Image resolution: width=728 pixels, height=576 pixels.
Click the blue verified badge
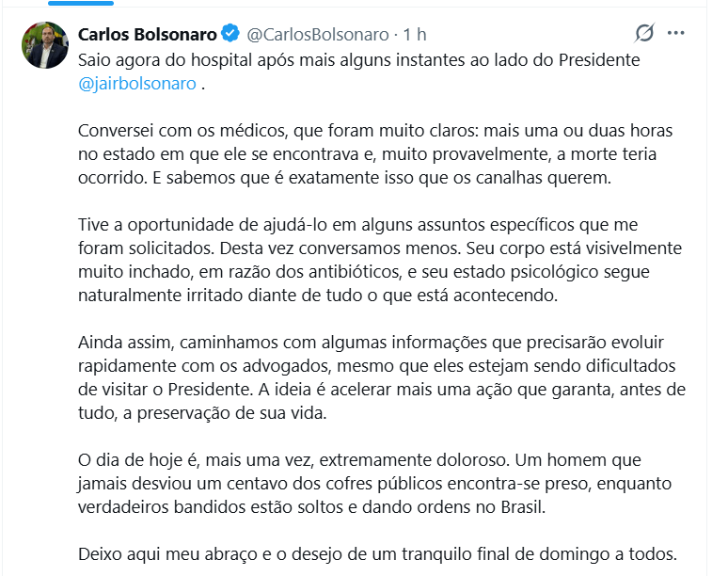(x=230, y=35)
